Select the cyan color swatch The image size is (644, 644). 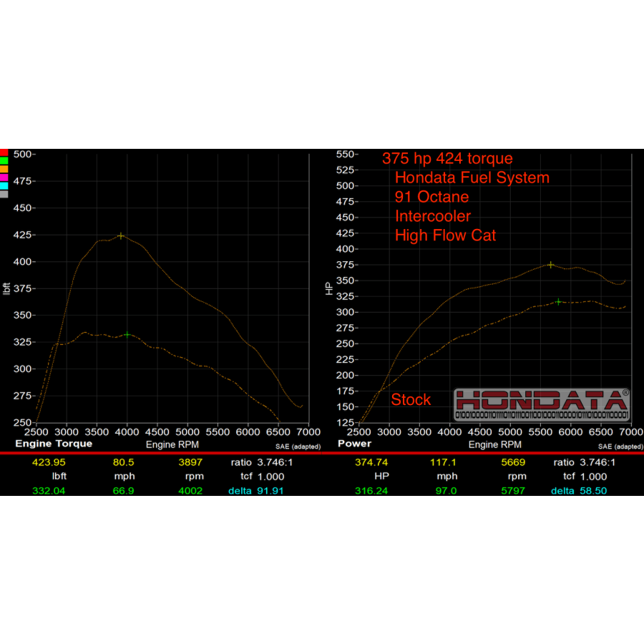(4, 186)
